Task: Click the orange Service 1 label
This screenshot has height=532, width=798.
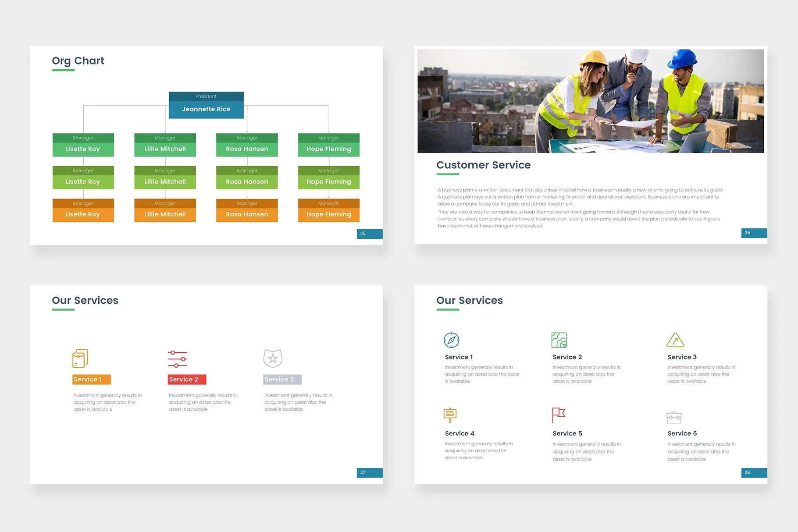Action: pos(92,379)
